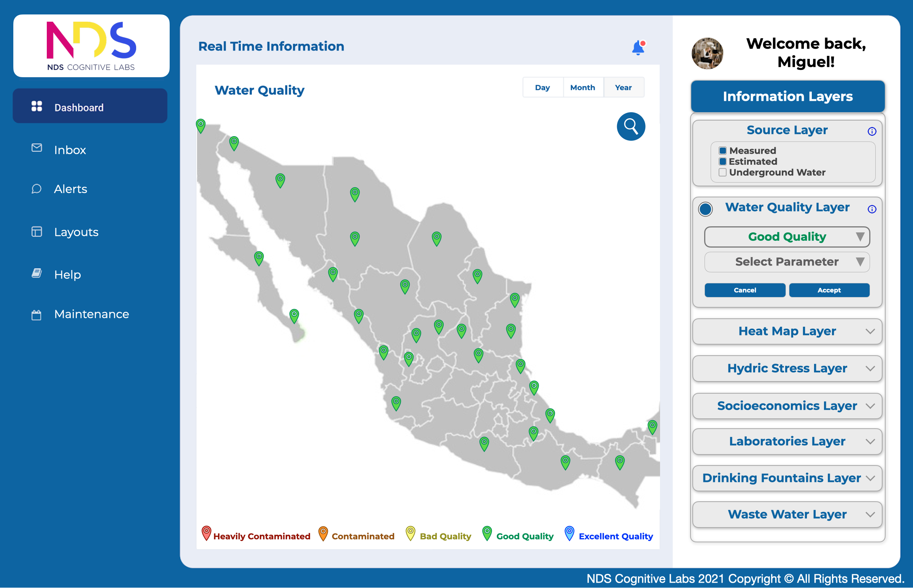Expand the Heat Map Layer section
Image resolution: width=913 pixels, height=588 pixels.
pos(787,331)
